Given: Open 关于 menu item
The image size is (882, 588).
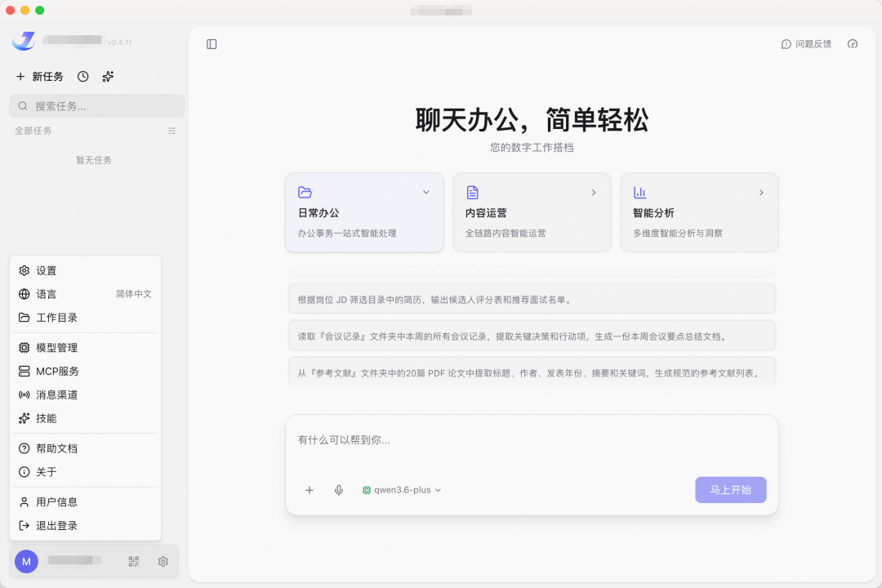Looking at the screenshot, I should click(x=86, y=472).
